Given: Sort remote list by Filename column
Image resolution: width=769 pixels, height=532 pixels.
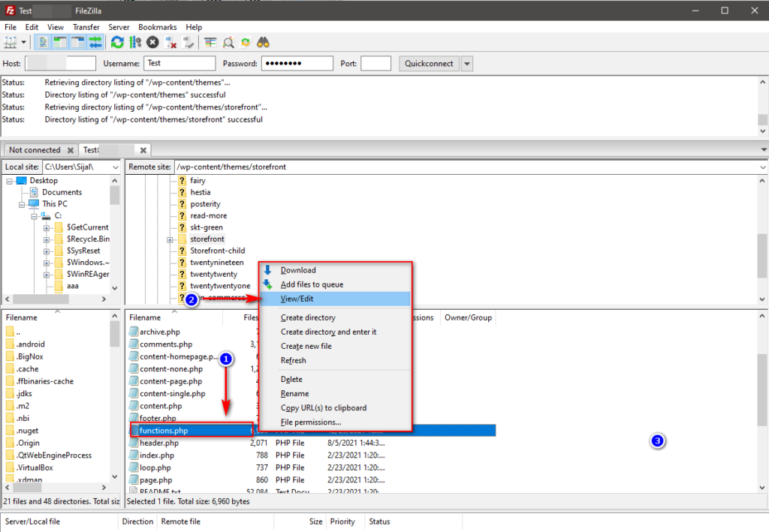Looking at the screenshot, I should click(145, 317).
